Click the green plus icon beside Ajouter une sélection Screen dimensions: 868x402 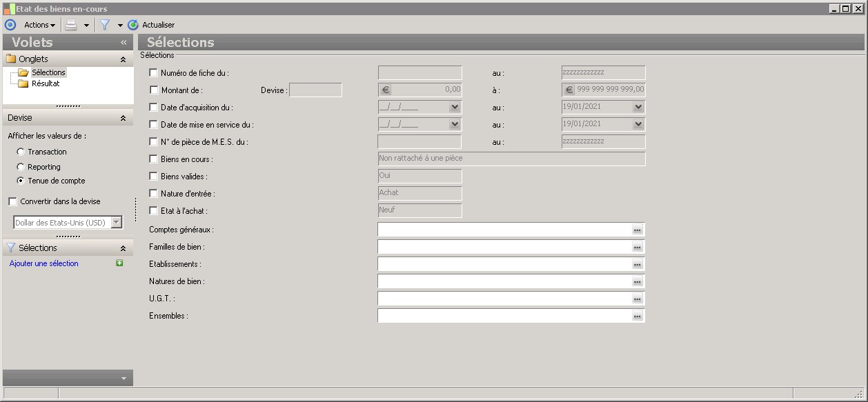(119, 263)
